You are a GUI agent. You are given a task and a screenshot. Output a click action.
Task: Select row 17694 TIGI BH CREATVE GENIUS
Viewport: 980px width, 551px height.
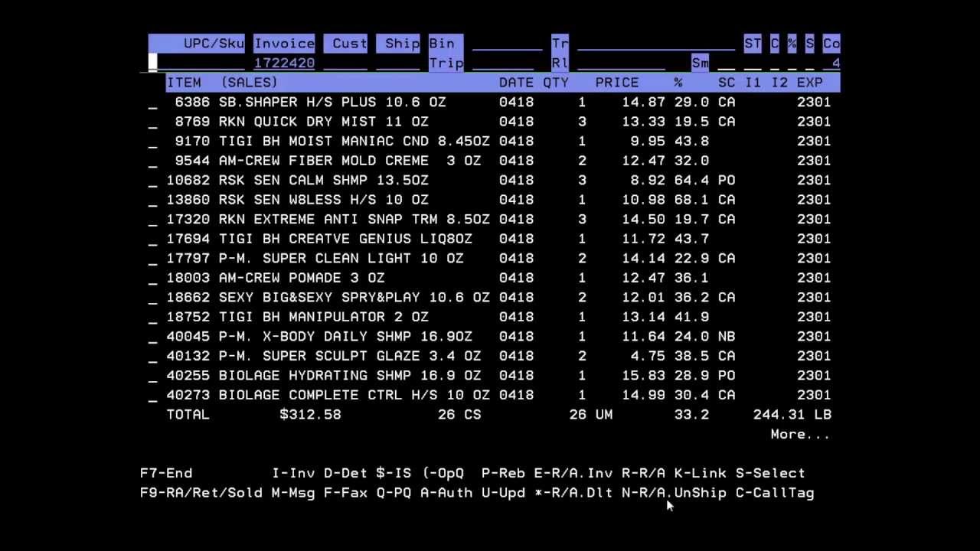(x=489, y=239)
